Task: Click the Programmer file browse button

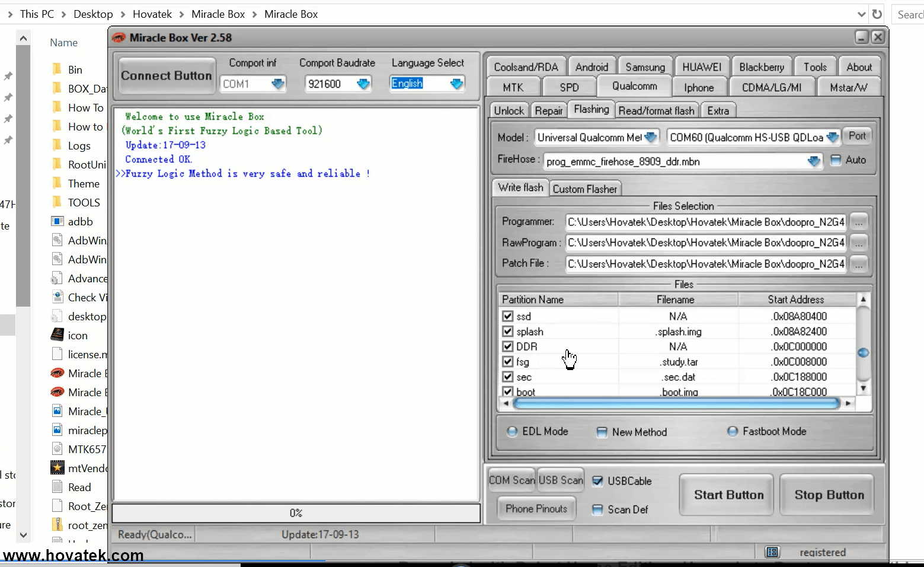Action: (858, 222)
